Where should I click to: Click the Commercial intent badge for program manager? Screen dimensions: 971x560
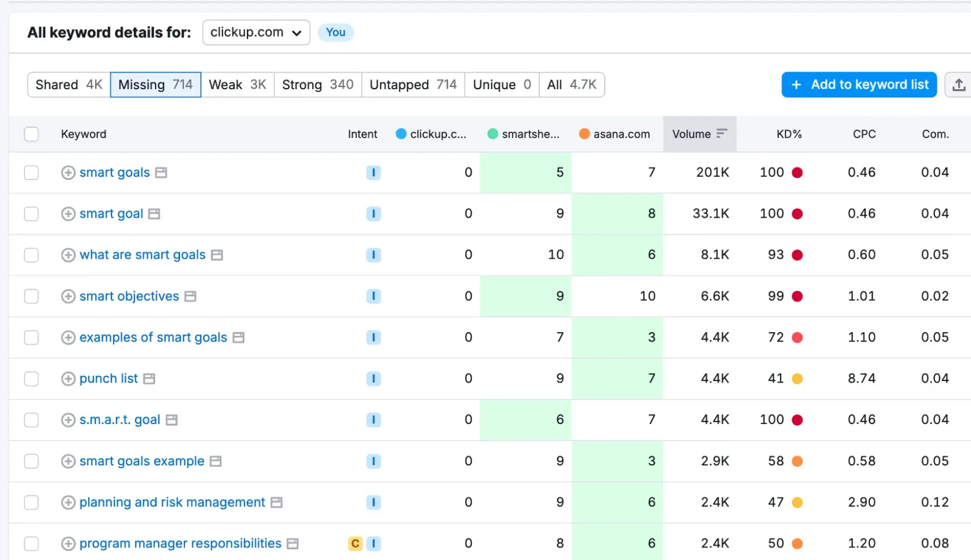355,544
